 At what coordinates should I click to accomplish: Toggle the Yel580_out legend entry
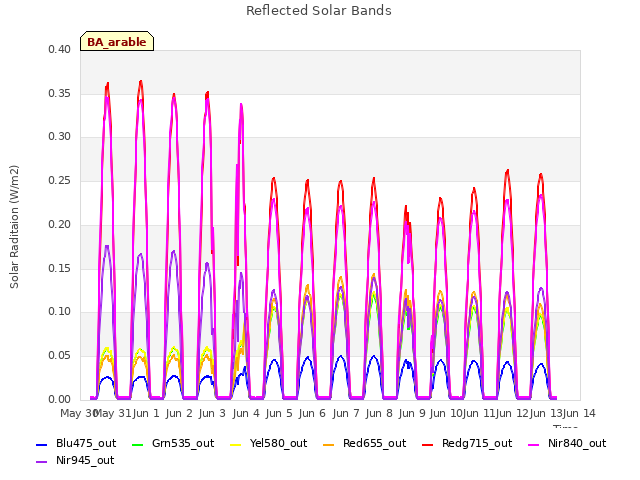coord(269,444)
